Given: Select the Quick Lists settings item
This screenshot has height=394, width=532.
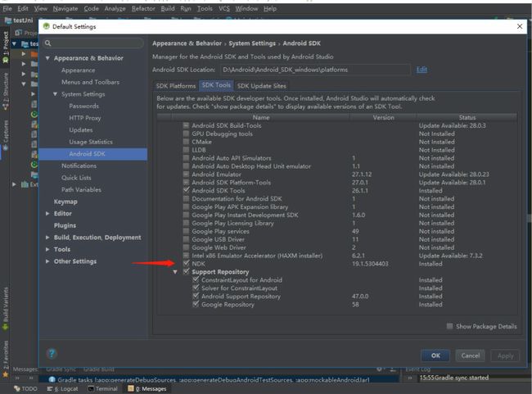Looking at the screenshot, I should (76, 178).
